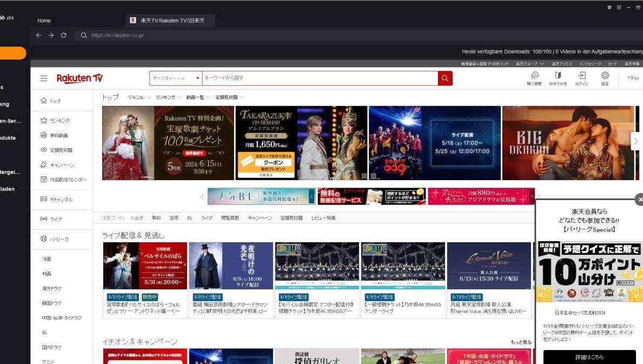Open the hamburger menu beside Rakuten TV logo

(x=44, y=78)
